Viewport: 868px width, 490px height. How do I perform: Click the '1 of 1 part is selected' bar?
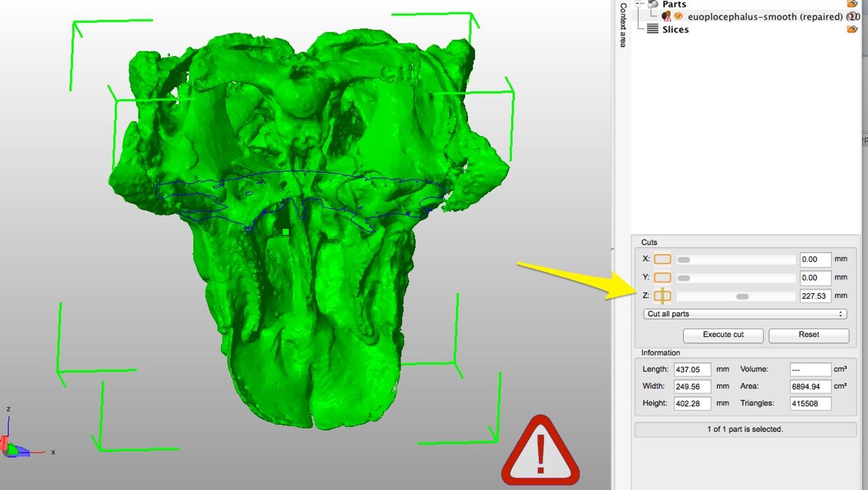pyautogui.click(x=745, y=429)
